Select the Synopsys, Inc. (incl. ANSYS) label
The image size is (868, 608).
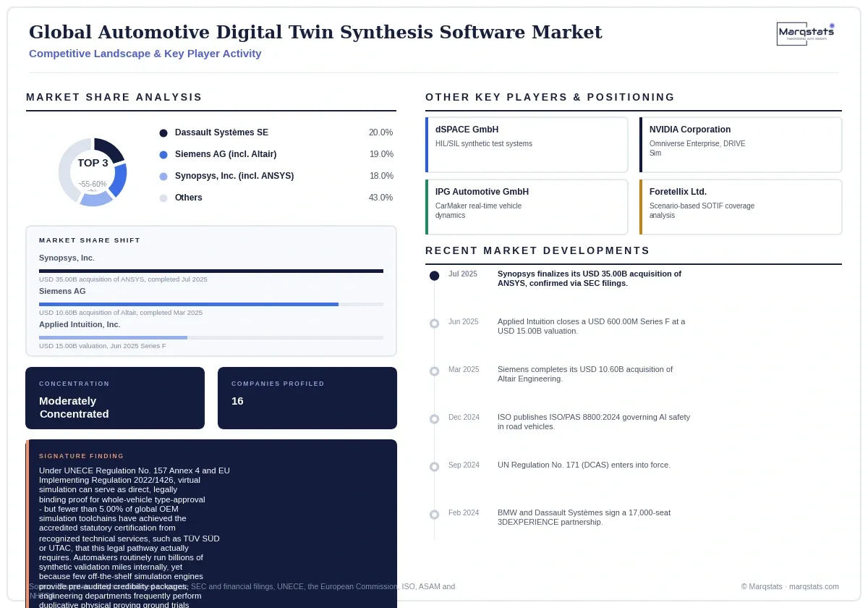(234, 176)
